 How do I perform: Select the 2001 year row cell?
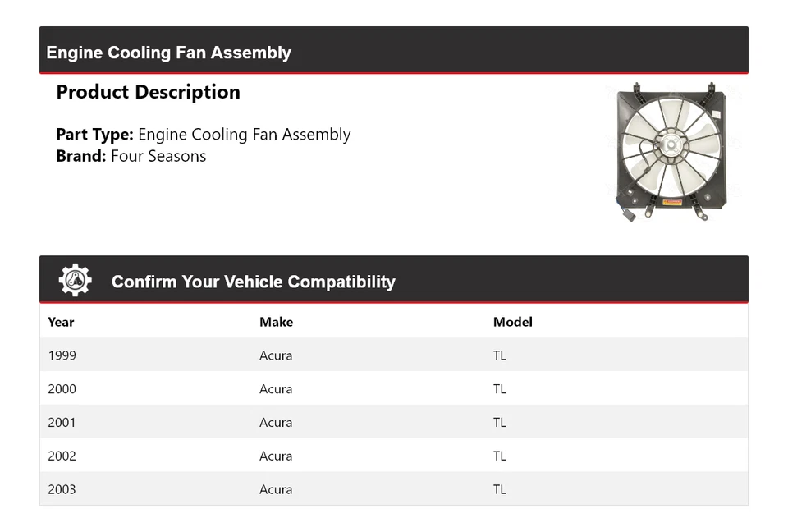tap(62, 423)
